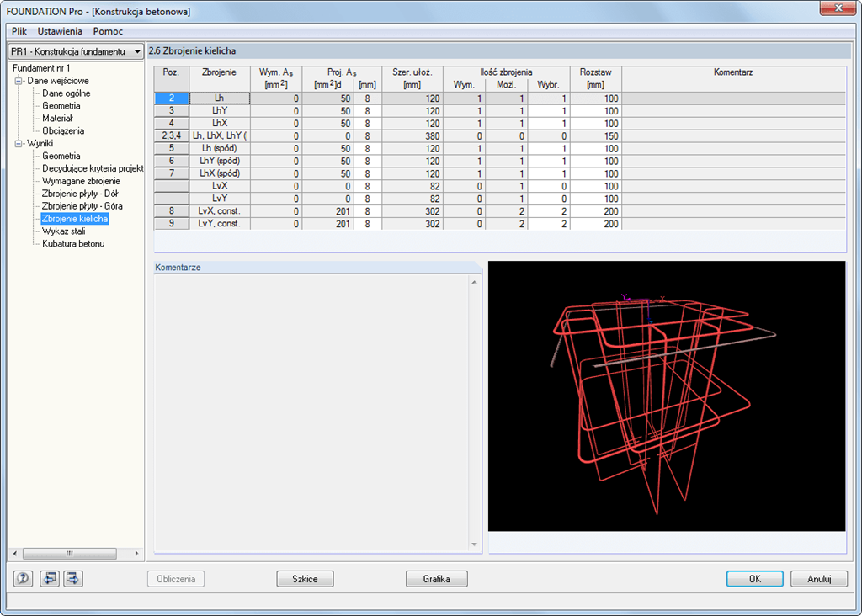Click the Rozstaw column header
Viewport: 862px width, 616px height.
(x=596, y=78)
